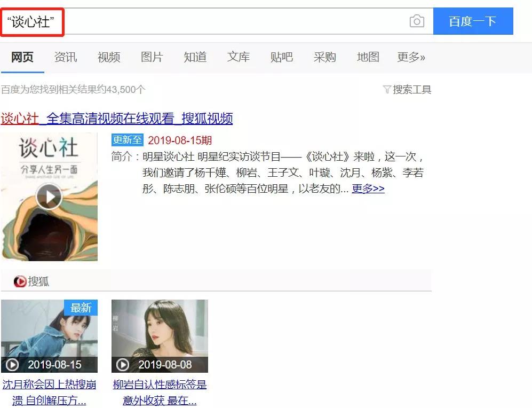The image size is (532, 408).
Task: Click the funnel icon beside 搜索工具
Action: pos(387,90)
